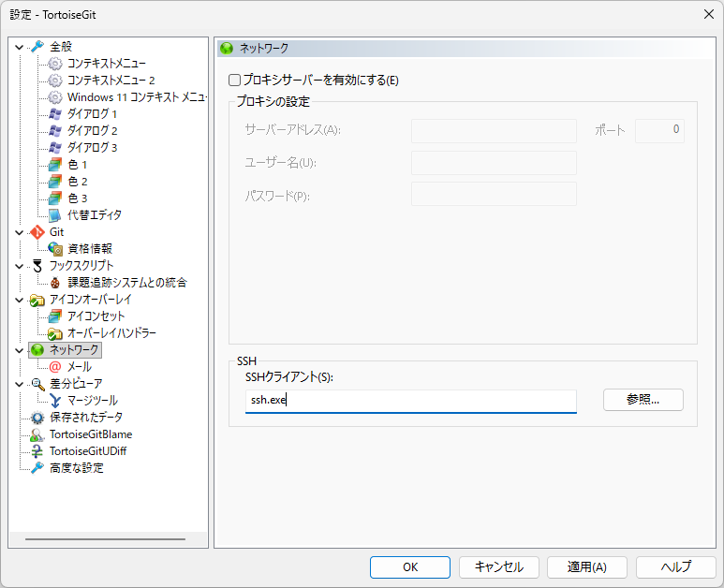Collapse the ネットワーク tree node
Image resolution: width=724 pixels, height=588 pixels.
click(x=19, y=350)
